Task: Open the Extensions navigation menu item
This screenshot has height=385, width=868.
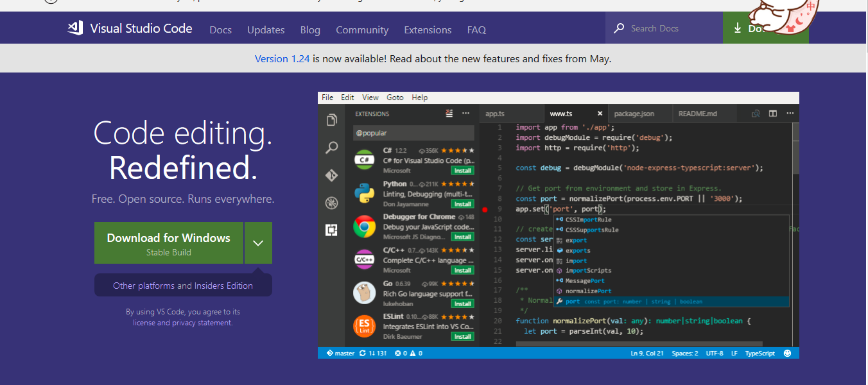Action: tap(428, 30)
